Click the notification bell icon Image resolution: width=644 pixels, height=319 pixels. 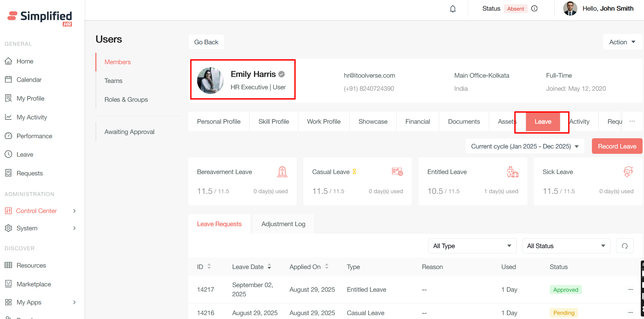pyautogui.click(x=453, y=9)
